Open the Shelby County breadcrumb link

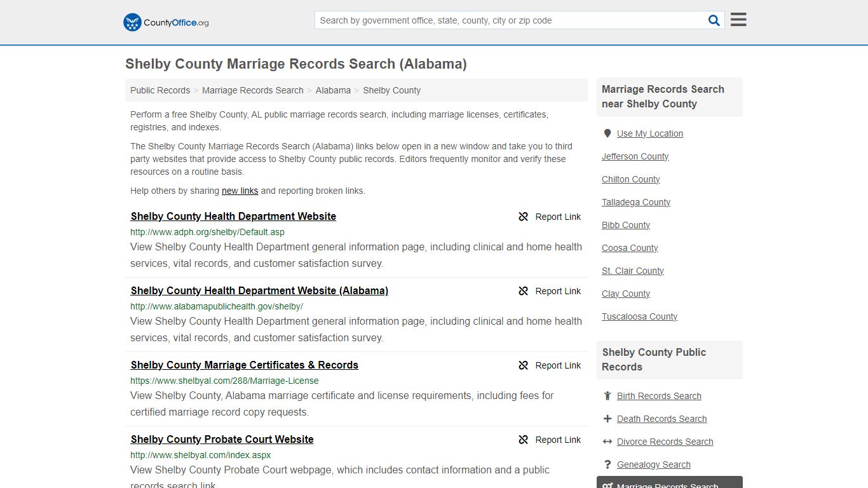point(391,90)
